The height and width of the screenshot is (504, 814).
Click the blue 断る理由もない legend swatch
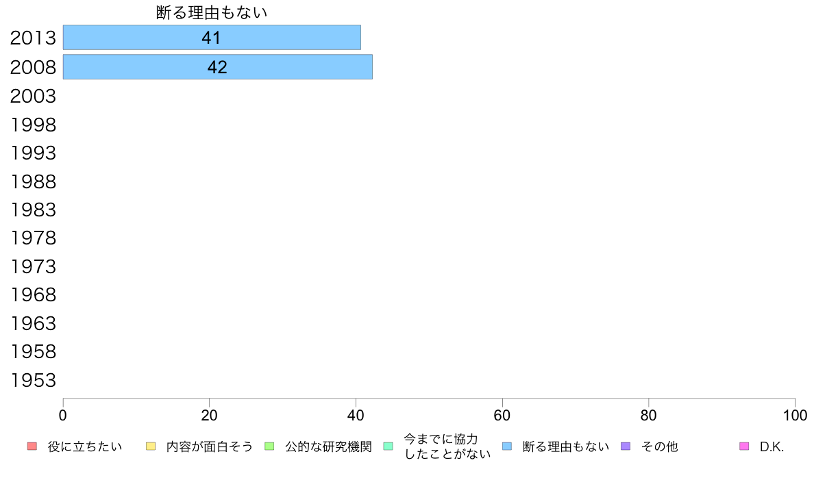pyautogui.click(x=507, y=446)
